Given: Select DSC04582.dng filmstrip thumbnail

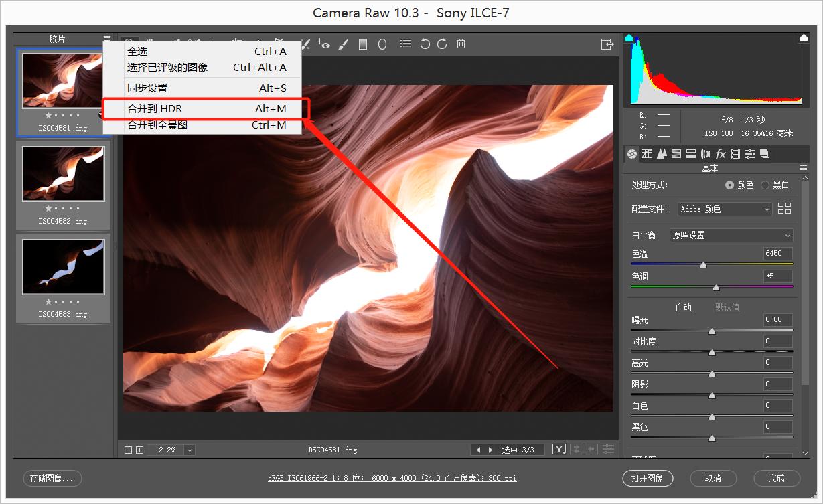Looking at the screenshot, I should (x=63, y=173).
